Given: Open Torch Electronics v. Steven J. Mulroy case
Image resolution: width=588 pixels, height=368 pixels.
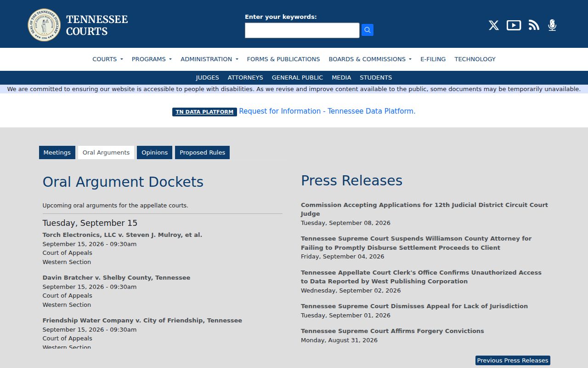Looking at the screenshot, I should pos(122,235).
